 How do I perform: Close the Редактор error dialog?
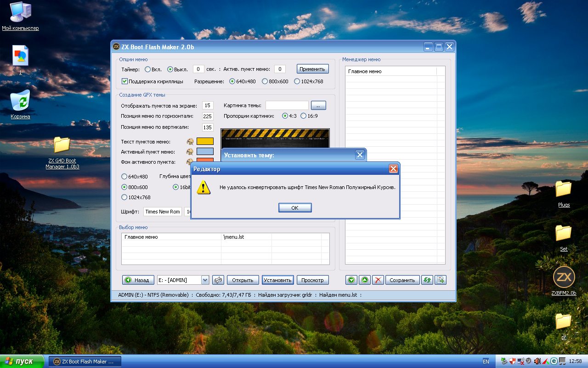pos(393,169)
